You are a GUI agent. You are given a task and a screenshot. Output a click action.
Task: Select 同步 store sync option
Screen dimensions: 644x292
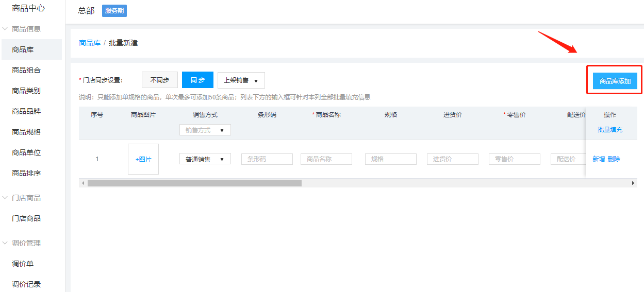pyautogui.click(x=197, y=80)
